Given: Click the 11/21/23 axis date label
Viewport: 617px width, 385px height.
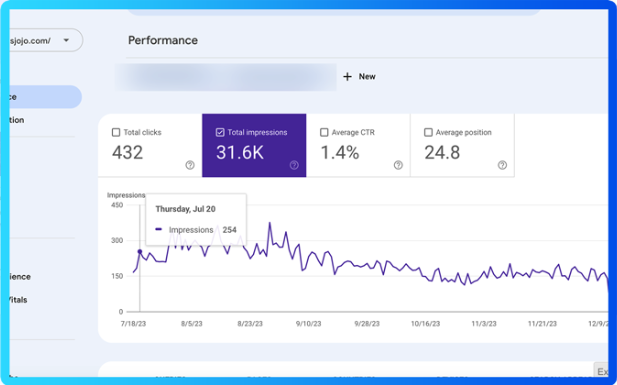Looking at the screenshot, I should coord(542,324).
